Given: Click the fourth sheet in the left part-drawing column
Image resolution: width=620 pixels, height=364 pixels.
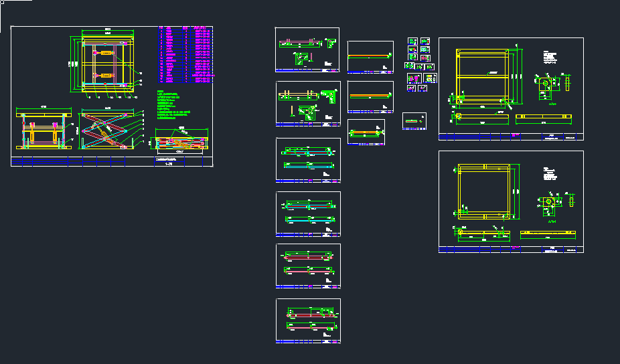Looking at the screenshot, I should [307, 214].
